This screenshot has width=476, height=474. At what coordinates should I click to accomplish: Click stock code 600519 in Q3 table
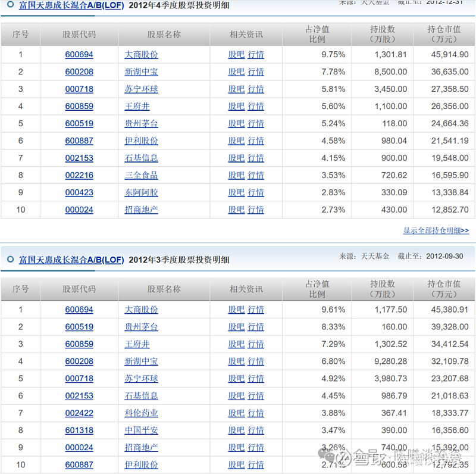79,327
